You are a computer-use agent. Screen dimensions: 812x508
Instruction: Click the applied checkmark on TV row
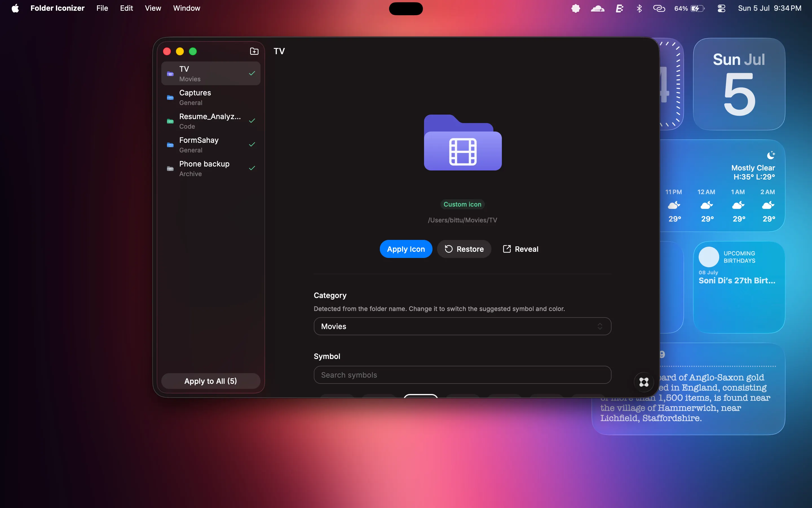pos(252,73)
